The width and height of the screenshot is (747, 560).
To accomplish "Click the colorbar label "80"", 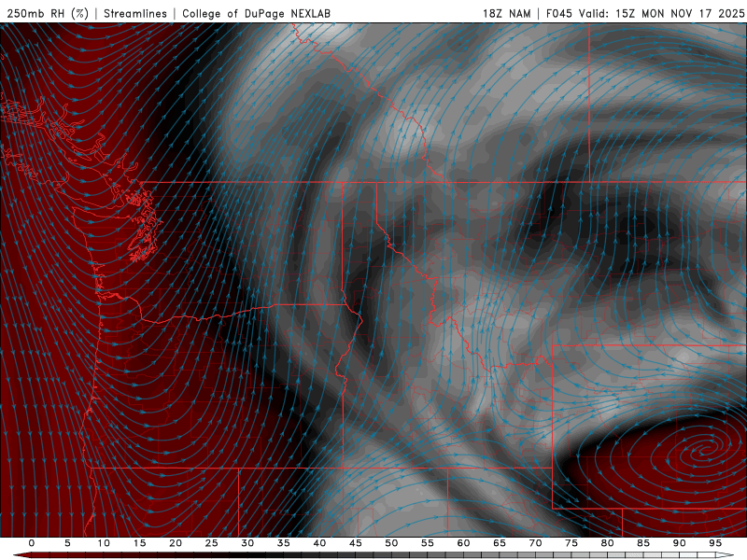I will coord(607,543).
